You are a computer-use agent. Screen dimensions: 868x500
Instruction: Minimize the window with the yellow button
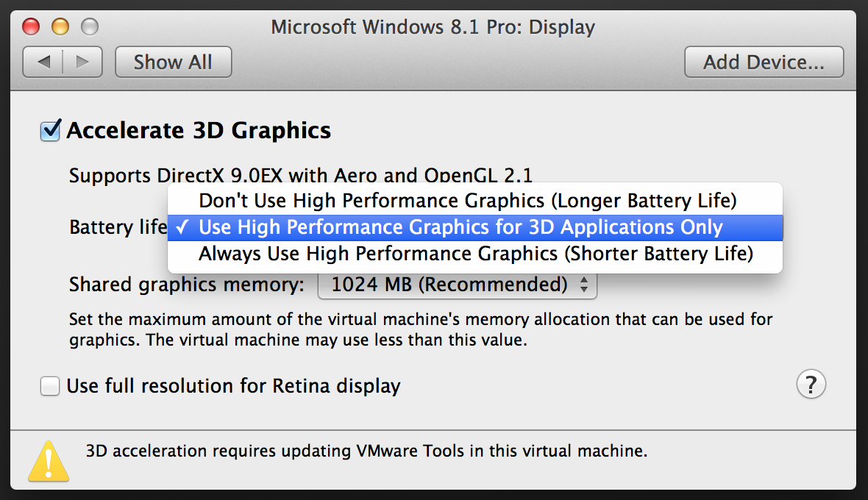(x=60, y=28)
